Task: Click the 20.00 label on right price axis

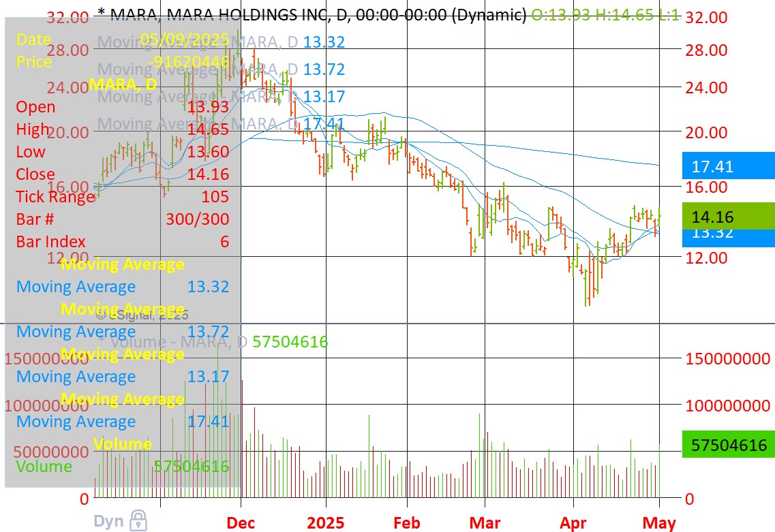Action: point(706,132)
